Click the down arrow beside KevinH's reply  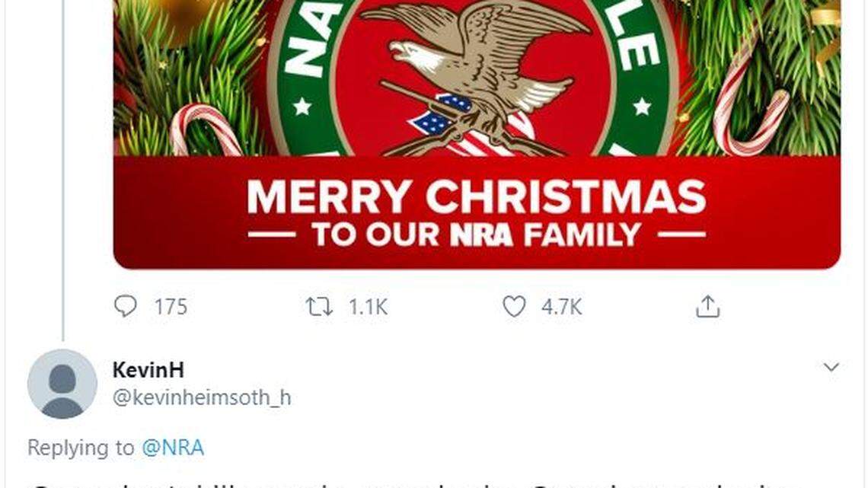[x=831, y=368]
